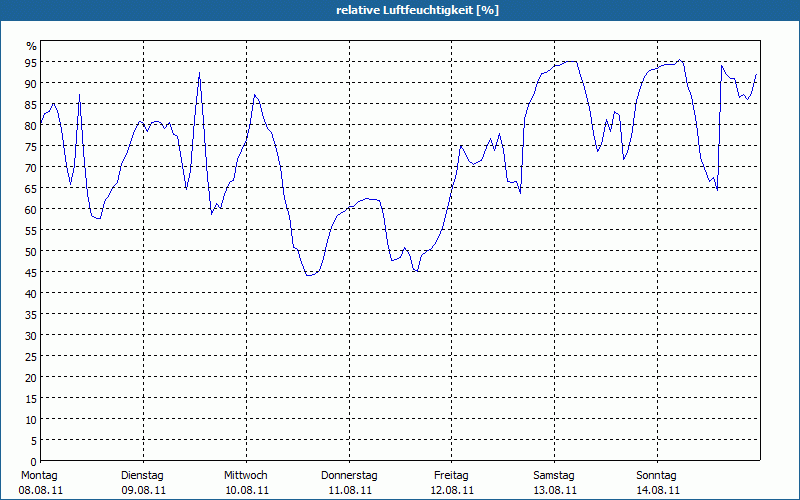This screenshot has height=500, width=800.
Task: Select the 0 y-axis label
Action: tap(34, 462)
